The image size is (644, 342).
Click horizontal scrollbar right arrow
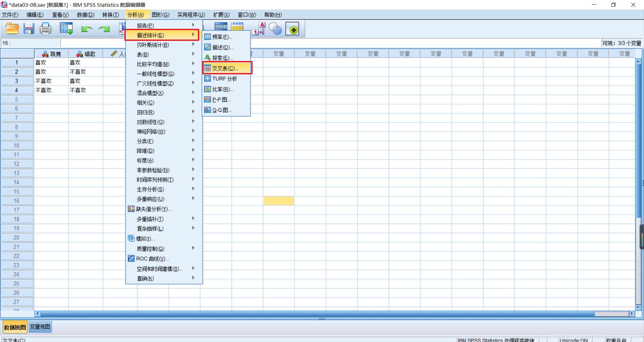click(x=632, y=314)
